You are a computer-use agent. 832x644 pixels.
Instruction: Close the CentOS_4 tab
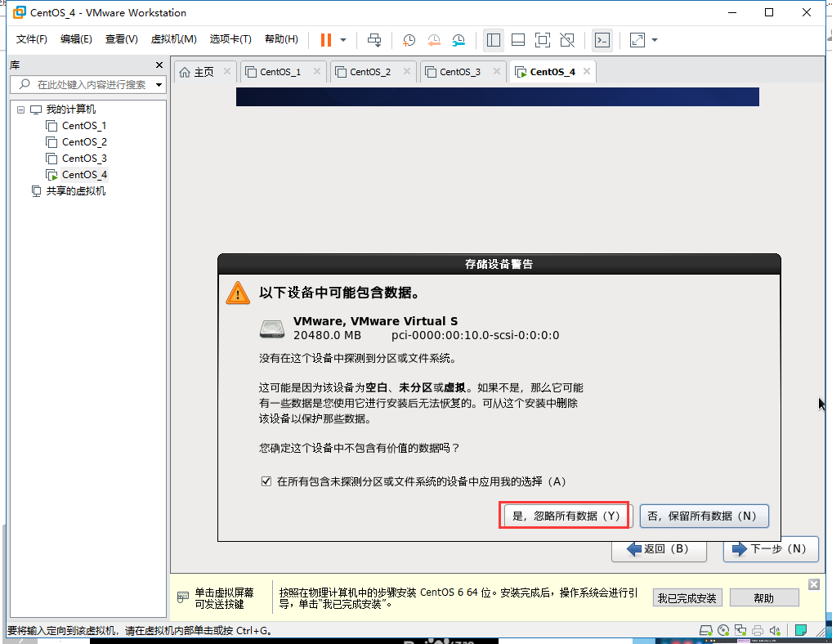tap(586, 71)
